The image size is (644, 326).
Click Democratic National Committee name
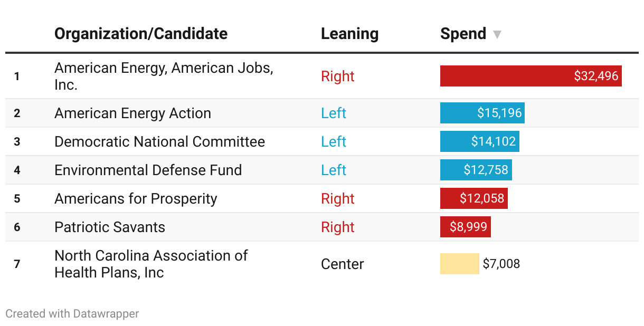159,142
